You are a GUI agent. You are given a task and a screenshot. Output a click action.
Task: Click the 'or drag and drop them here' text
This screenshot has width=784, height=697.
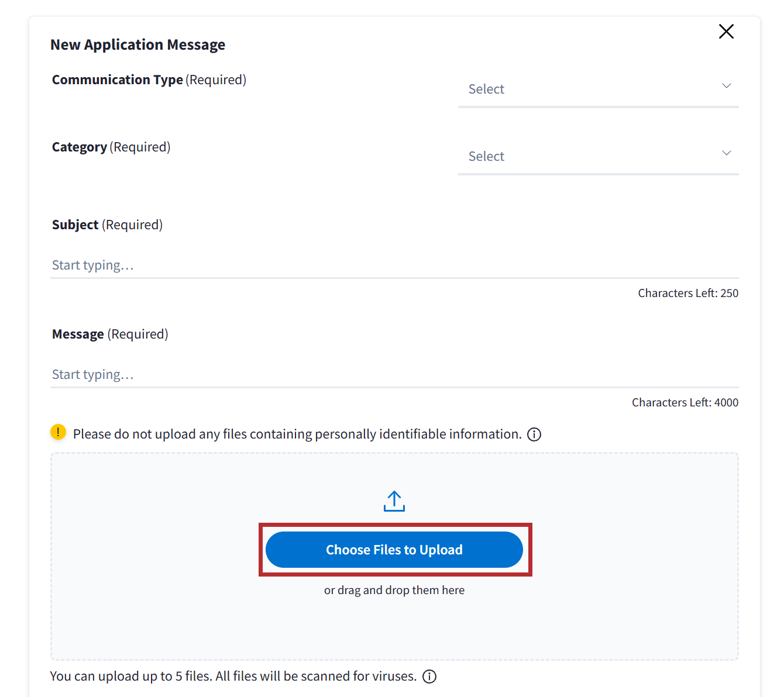tap(394, 591)
